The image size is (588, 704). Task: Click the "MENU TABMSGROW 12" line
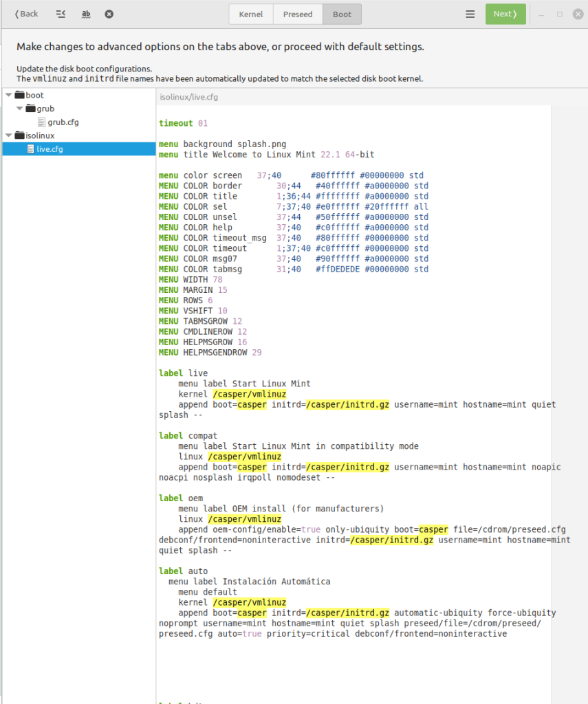(200, 321)
